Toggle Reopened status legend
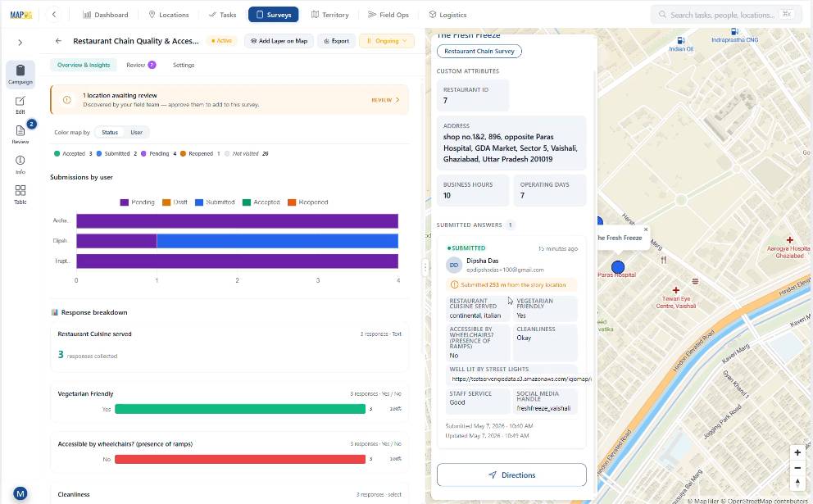 [200, 154]
